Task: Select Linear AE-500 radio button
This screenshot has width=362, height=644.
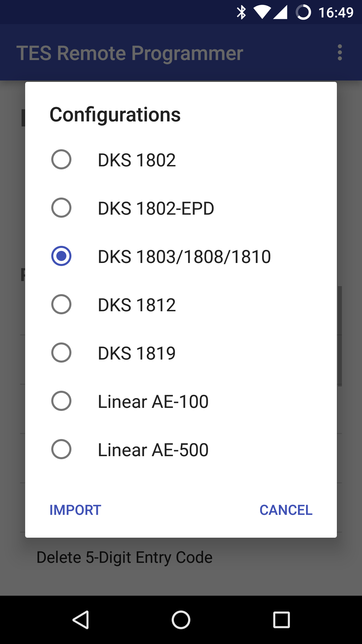Action: pos(61,449)
